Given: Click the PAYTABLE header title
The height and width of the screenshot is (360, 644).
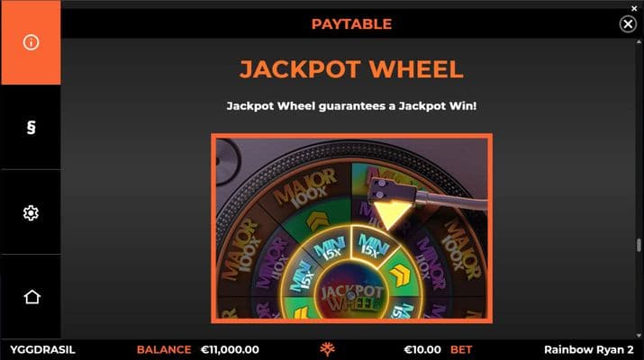Looking at the screenshot, I should click(351, 23).
